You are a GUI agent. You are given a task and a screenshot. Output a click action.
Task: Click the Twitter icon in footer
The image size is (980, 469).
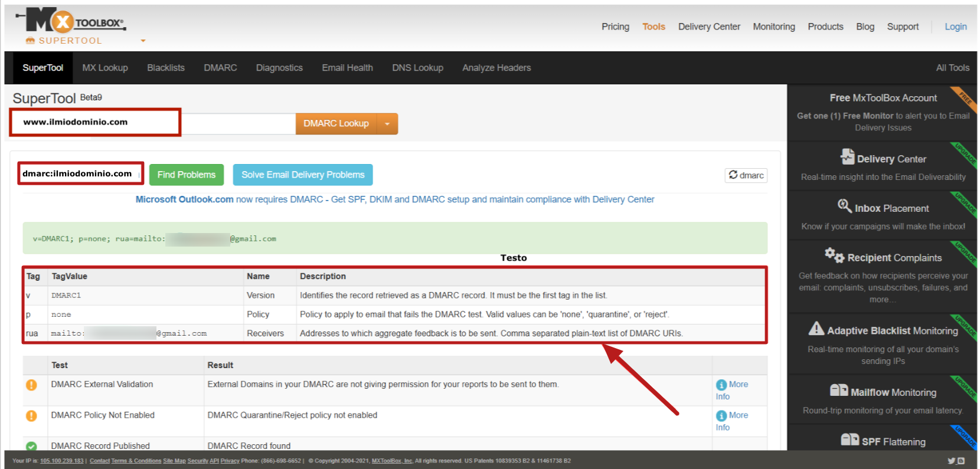point(952,461)
